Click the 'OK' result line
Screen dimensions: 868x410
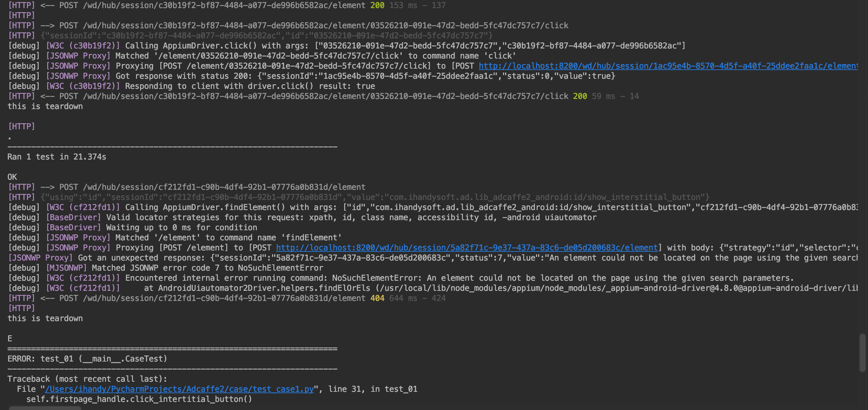coord(12,177)
